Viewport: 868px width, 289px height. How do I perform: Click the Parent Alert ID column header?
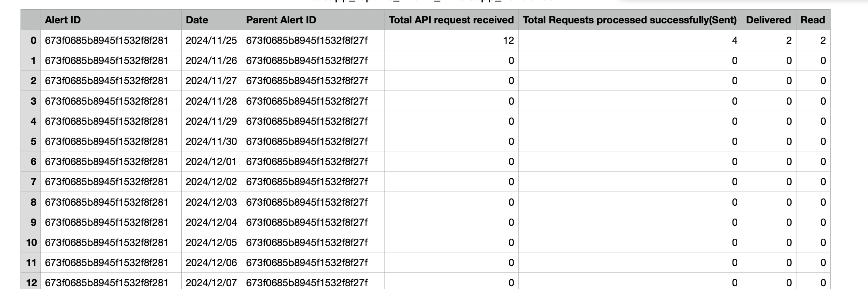click(x=281, y=20)
